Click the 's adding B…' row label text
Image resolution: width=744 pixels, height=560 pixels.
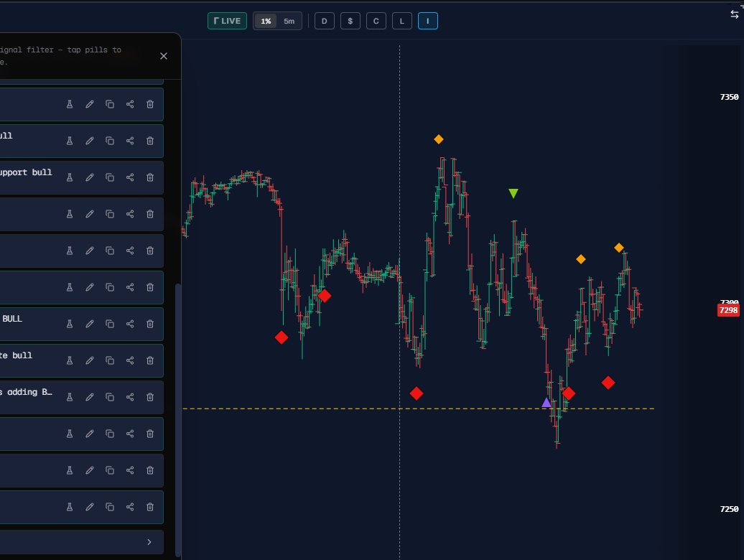26,392
